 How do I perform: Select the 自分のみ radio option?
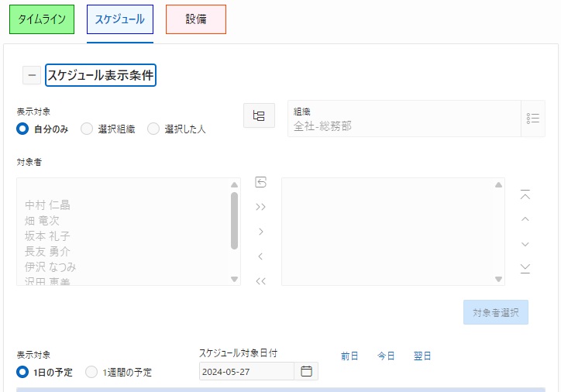coord(22,129)
